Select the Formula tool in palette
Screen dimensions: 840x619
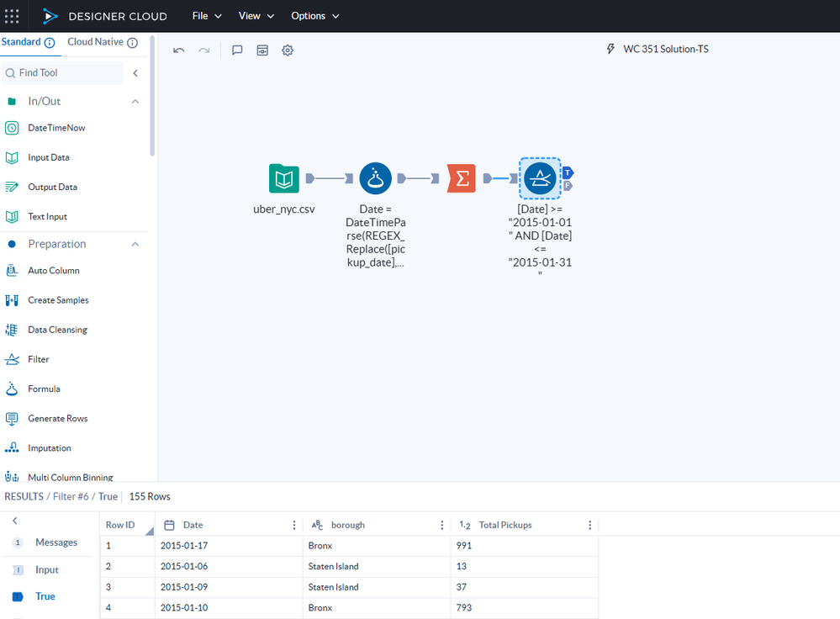pyautogui.click(x=44, y=389)
